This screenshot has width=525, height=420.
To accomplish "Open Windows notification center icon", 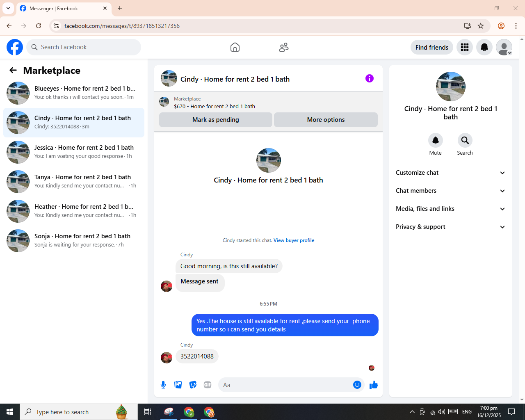I will 511,412.
